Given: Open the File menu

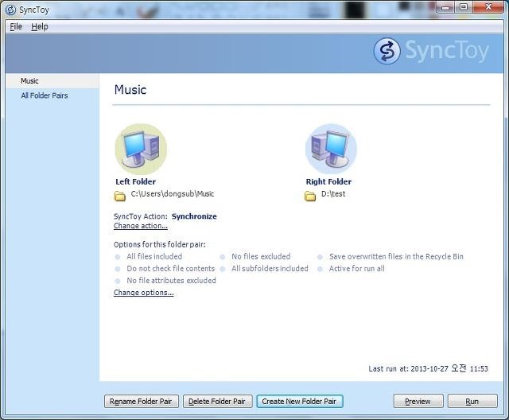Looking at the screenshot, I should 16,26.
